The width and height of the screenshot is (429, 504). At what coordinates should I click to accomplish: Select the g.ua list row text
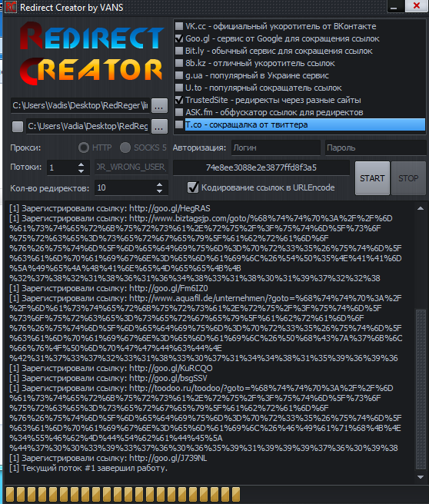tap(257, 75)
